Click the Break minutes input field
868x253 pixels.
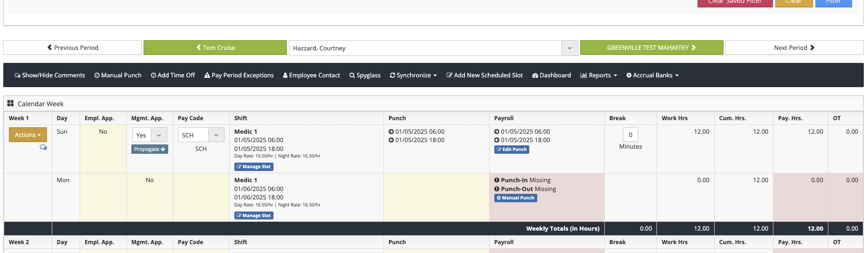pyautogui.click(x=630, y=135)
